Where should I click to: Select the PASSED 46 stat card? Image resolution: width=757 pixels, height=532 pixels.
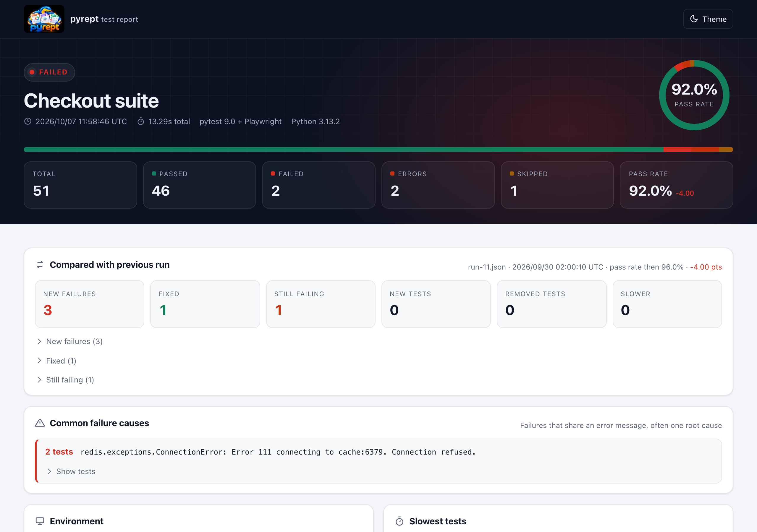[200, 185]
